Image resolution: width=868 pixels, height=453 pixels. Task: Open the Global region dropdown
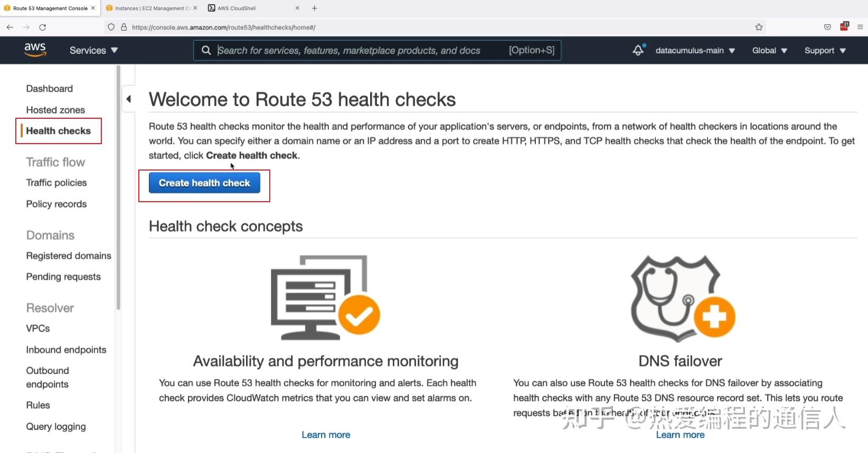[x=769, y=50]
